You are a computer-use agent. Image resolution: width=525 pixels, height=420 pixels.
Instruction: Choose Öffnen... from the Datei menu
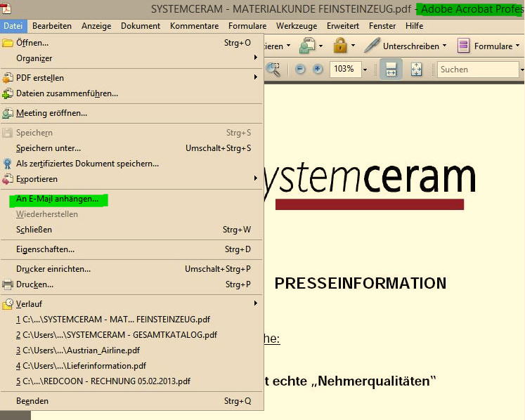tap(131, 43)
